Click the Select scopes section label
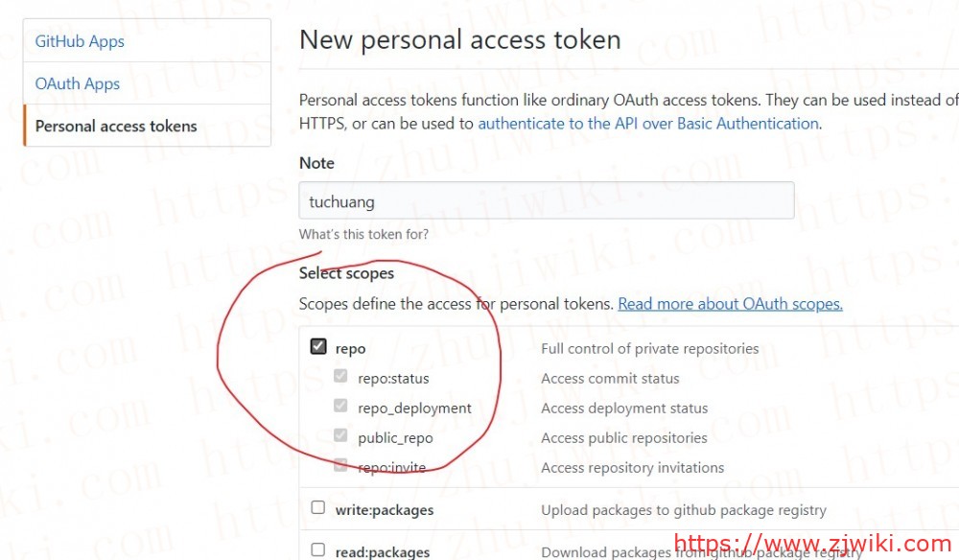The height and width of the screenshot is (560, 959). [x=346, y=272]
